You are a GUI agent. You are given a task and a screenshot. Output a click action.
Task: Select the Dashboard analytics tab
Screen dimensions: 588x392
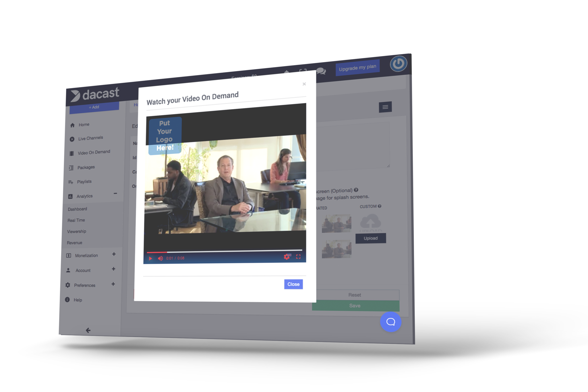[x=78, y=209]
